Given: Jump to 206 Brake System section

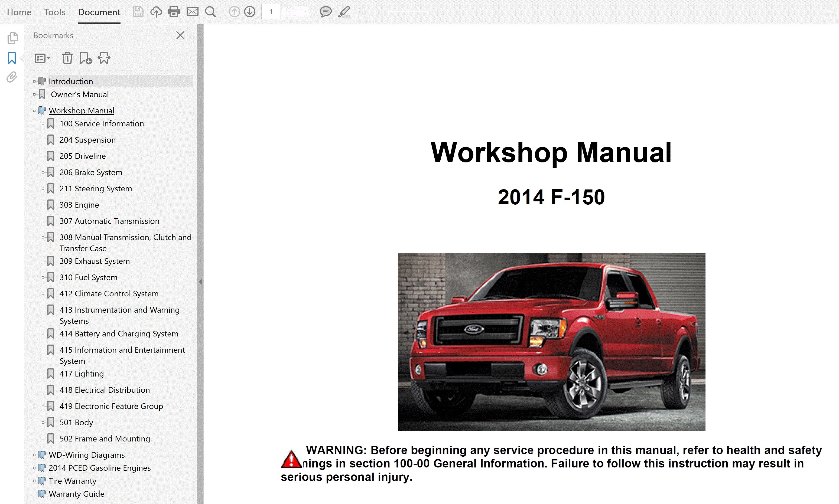Looking at the screenshot, I should (x=91, y=172).
